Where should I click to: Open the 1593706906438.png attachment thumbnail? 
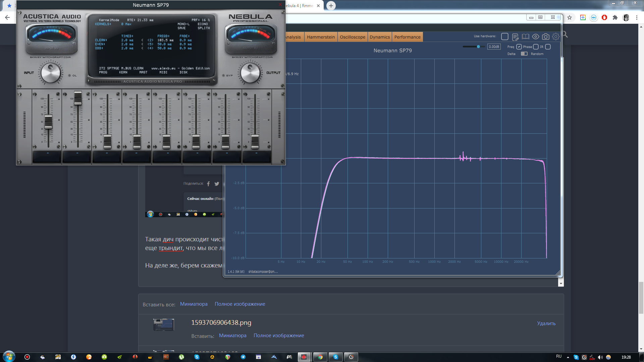[164, 324]
